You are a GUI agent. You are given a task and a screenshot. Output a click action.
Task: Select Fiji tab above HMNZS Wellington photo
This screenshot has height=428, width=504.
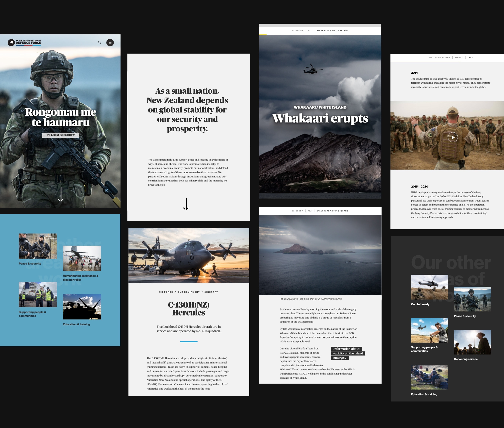coord(310,211)
